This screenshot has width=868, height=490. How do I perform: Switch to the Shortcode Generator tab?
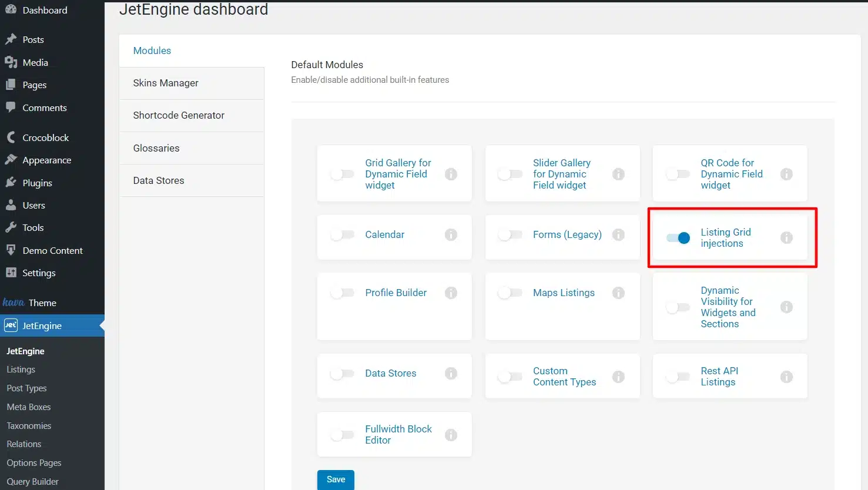tap(192, 116)
